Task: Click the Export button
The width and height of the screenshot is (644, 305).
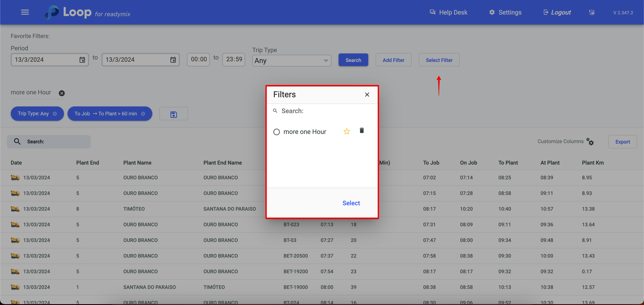Action: pos(622,142)
